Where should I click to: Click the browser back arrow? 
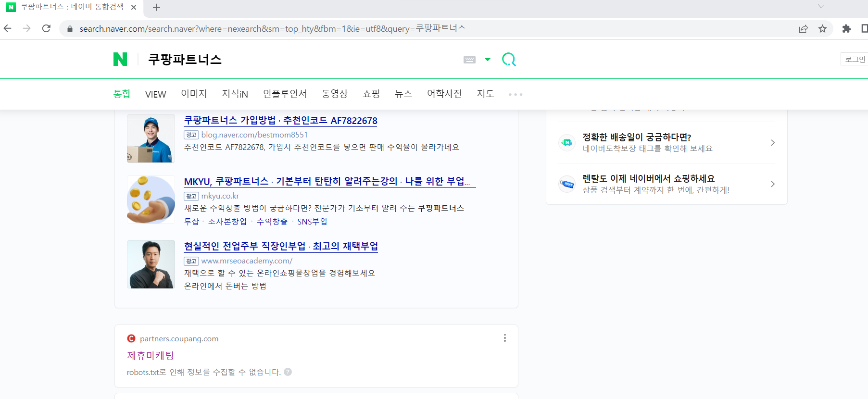(8, 28)
